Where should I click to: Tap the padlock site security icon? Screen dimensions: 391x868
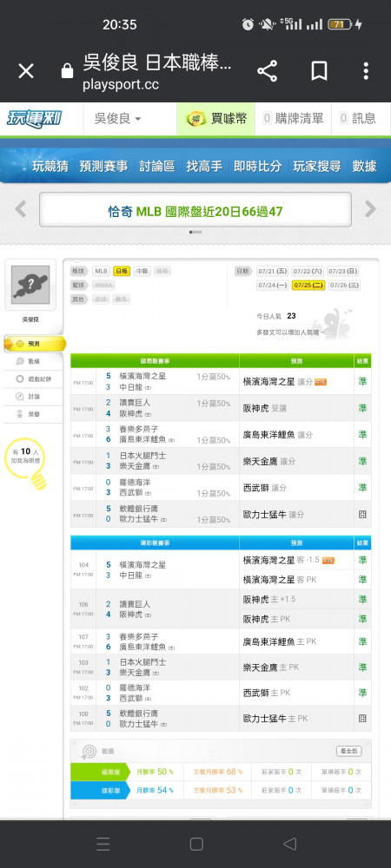click(67, 71)
